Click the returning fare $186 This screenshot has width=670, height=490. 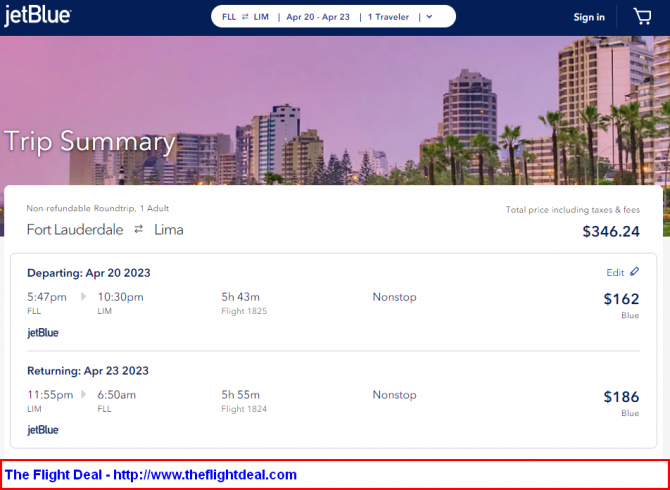(x=621, y=396)
